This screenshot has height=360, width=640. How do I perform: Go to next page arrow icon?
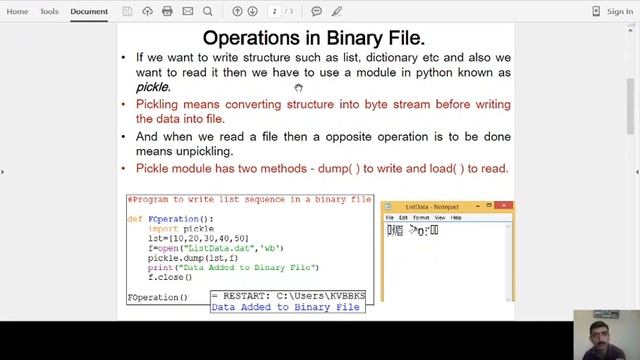tap(253, 11)
